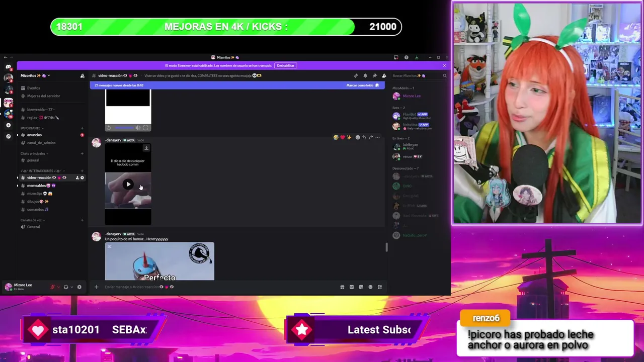The image size is (644, 362).
Task: Open pinned messages pin icon
Action: [374, 75]
